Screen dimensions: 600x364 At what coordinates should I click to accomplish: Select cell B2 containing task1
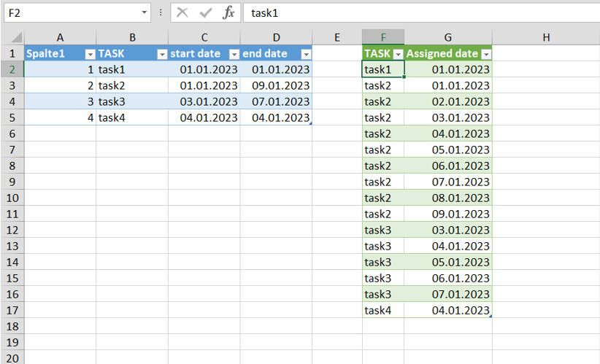click(x=132, y=69)
